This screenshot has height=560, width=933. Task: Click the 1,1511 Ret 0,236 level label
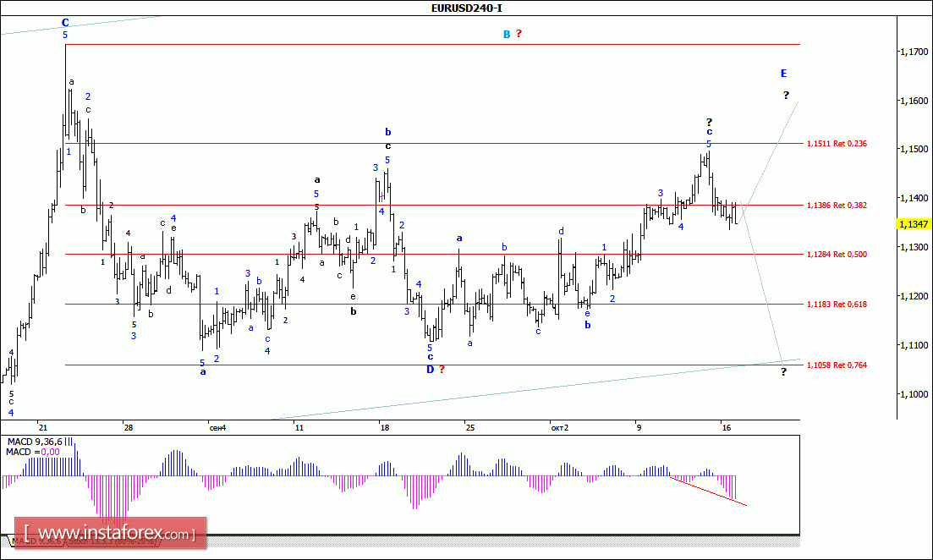(837, 144)
